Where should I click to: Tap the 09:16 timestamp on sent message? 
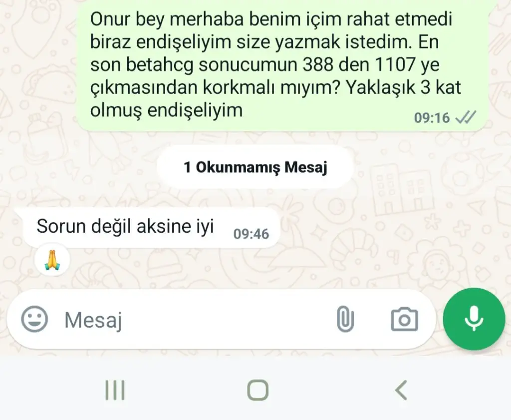432,118
